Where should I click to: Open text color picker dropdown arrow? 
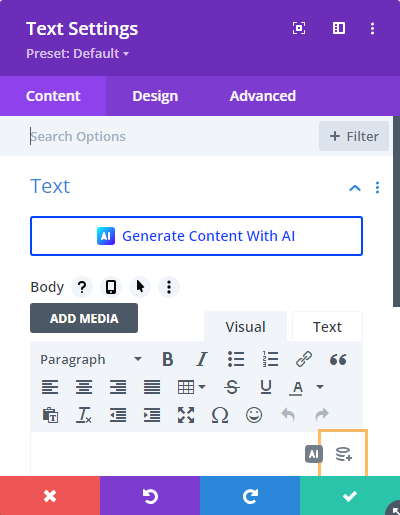click(x=320, y=387)
